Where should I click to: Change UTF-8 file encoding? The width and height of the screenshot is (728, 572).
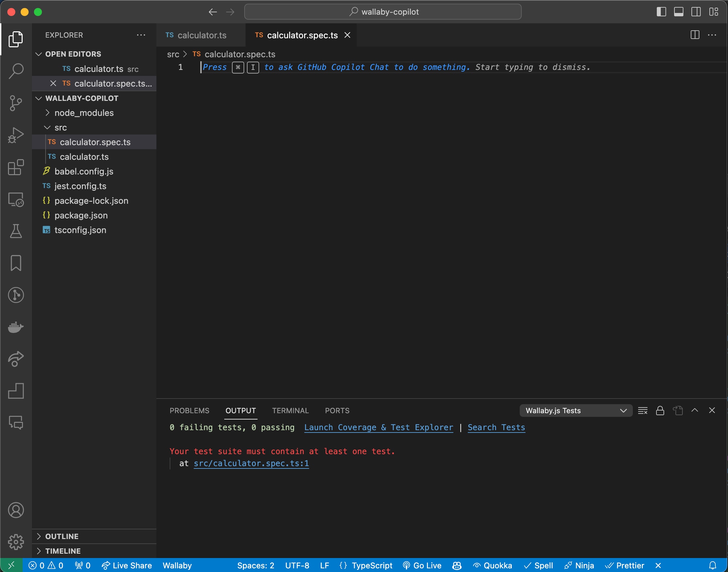pos(297,566)
